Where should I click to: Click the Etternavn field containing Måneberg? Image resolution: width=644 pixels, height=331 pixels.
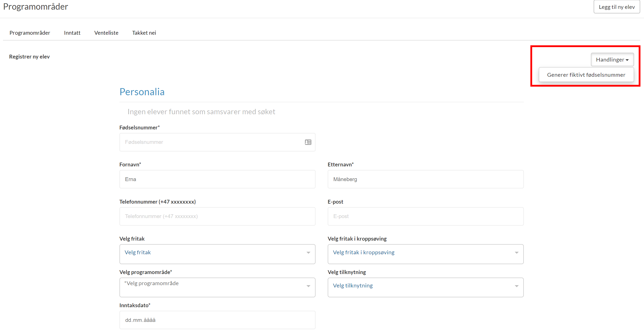[x=426, y=179]
